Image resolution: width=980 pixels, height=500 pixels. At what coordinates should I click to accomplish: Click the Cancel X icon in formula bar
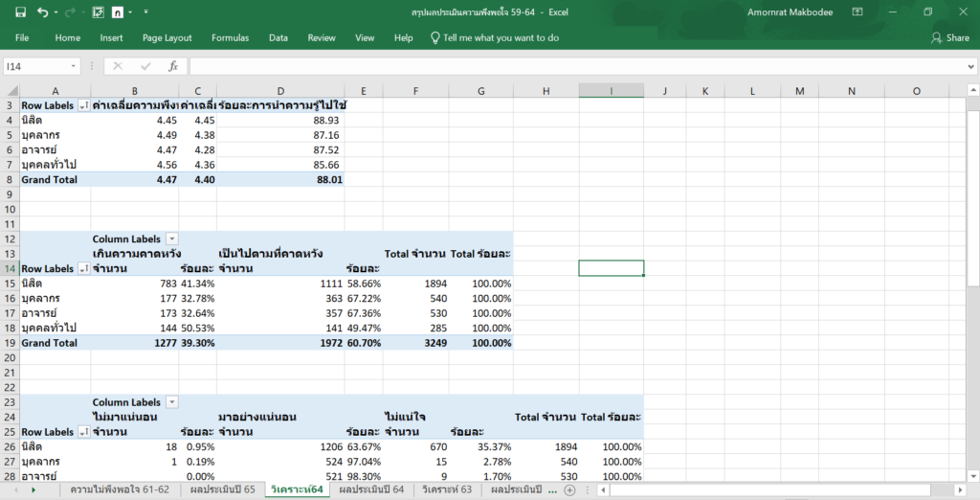118,66
